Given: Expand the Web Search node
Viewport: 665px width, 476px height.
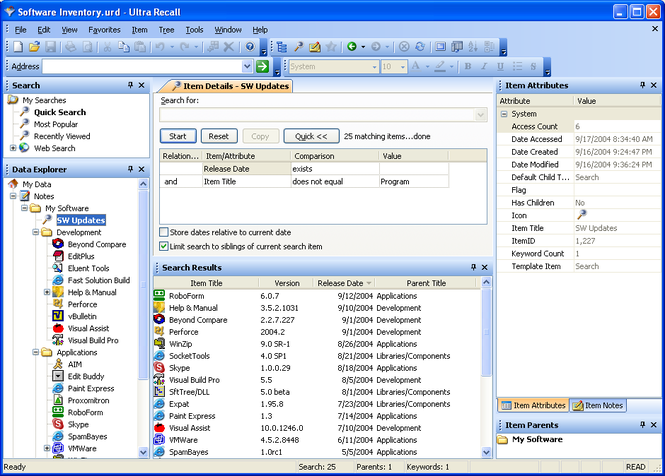Looking at the screenshot, I should [13, 148].
